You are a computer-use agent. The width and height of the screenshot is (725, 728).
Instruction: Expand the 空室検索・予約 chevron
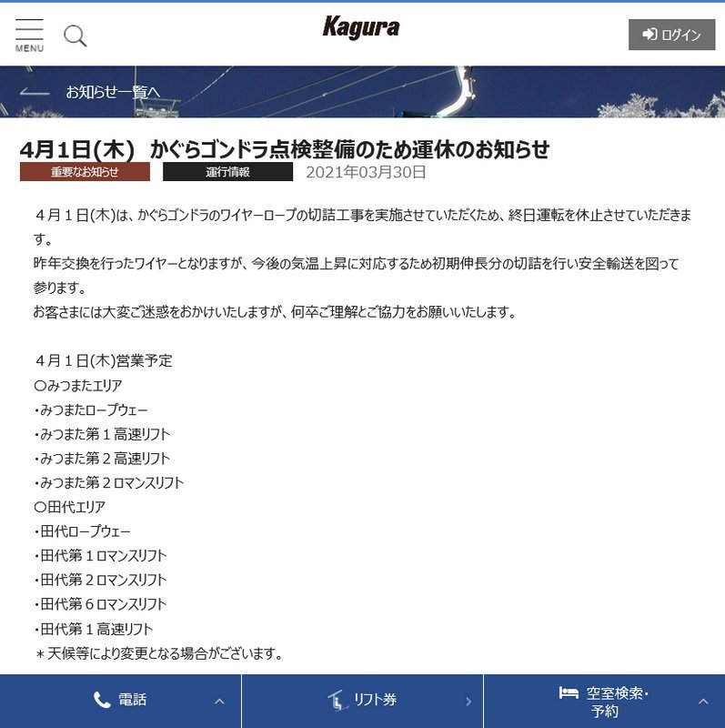[x=703, y=701]
